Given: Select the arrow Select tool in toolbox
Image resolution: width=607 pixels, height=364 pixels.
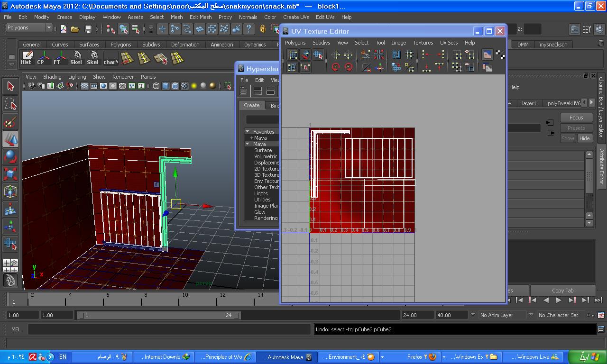Looking at the screenshot, I should tap(10, 86).
